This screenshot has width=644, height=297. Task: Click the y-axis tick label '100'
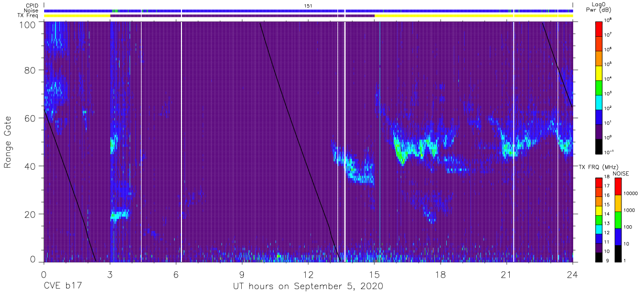[x=27, y=24]
